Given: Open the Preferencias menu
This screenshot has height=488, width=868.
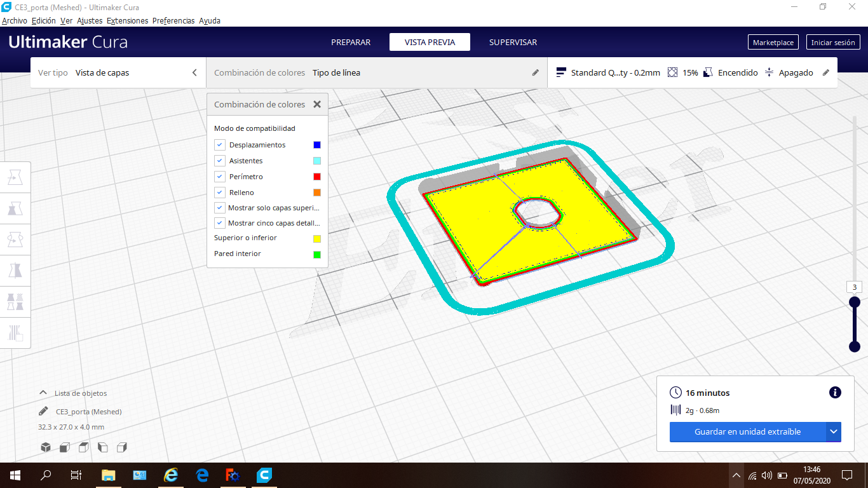Looking at the screenshot, I should [173, 21].
